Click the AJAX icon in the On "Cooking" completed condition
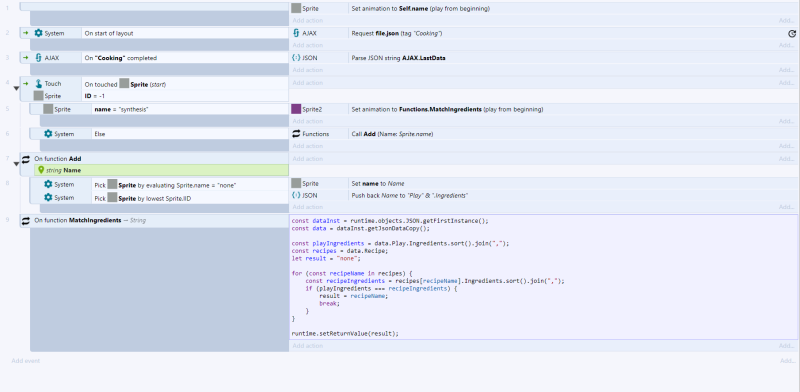Image resolution: width=800 pixels, height=392 pixels. tap(38, 58)
